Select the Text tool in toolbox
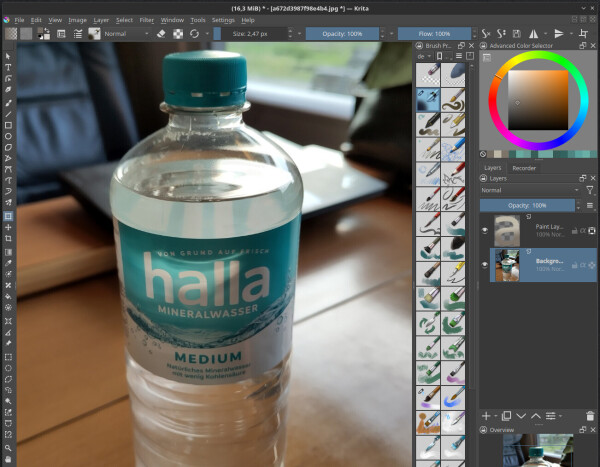The height and width of the screenshot is (467, 600). coord(8,67)
